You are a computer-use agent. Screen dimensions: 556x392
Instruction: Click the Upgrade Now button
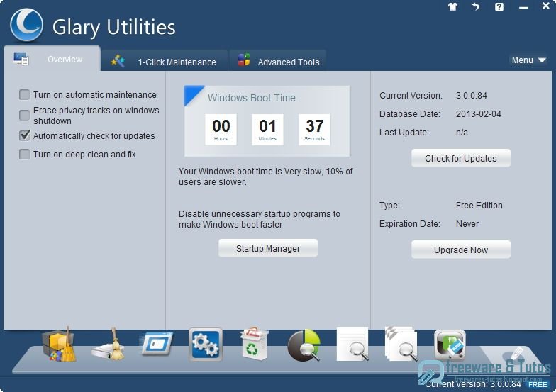click(x=461, y=250)
